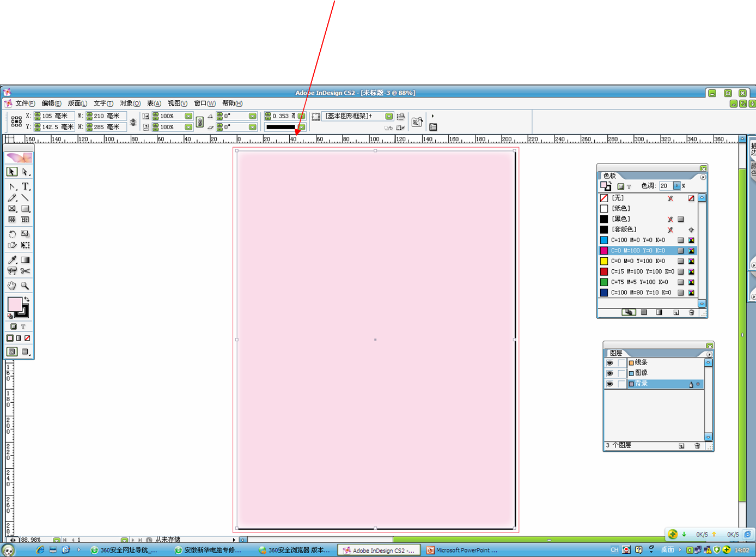Hide the 线条 layer via eye icon
The image size is (756, 557).
click(x=609, y=363)
